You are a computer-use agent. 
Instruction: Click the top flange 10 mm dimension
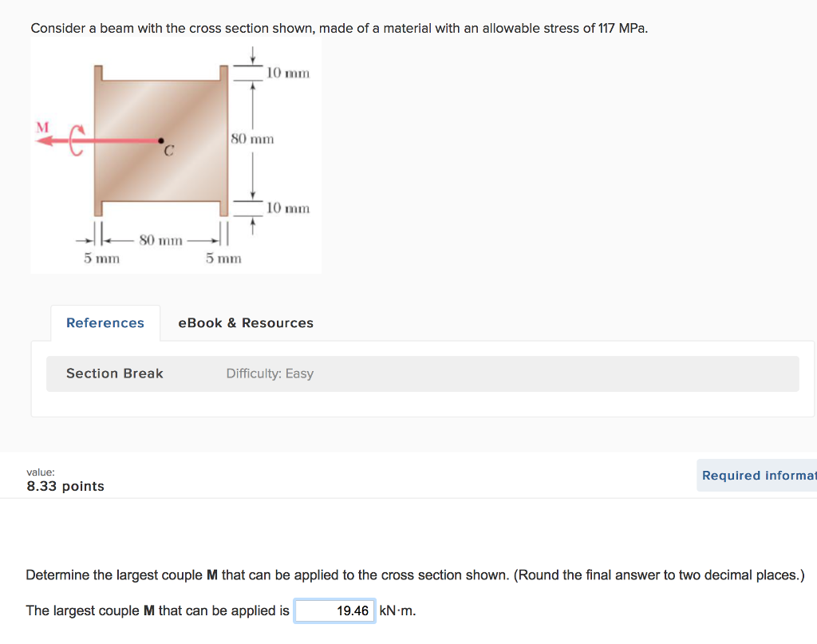pos(288,73)
